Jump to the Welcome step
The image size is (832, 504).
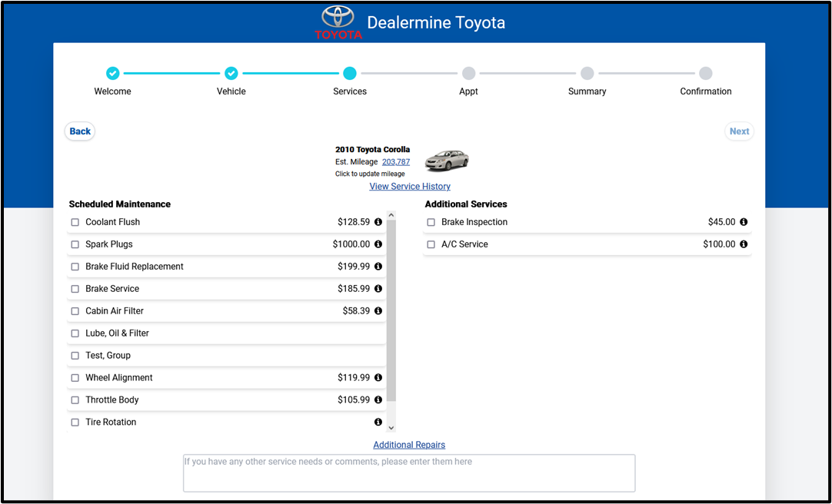[x=113, y=74]
